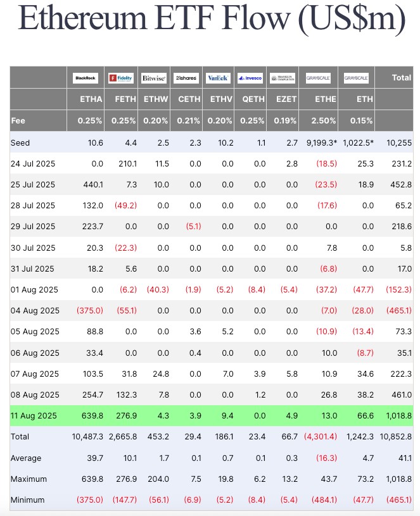Click the Bitwise logo
The width and height of the screenshot is (420, 516).
pyautogui.click(x=154, y=78)
